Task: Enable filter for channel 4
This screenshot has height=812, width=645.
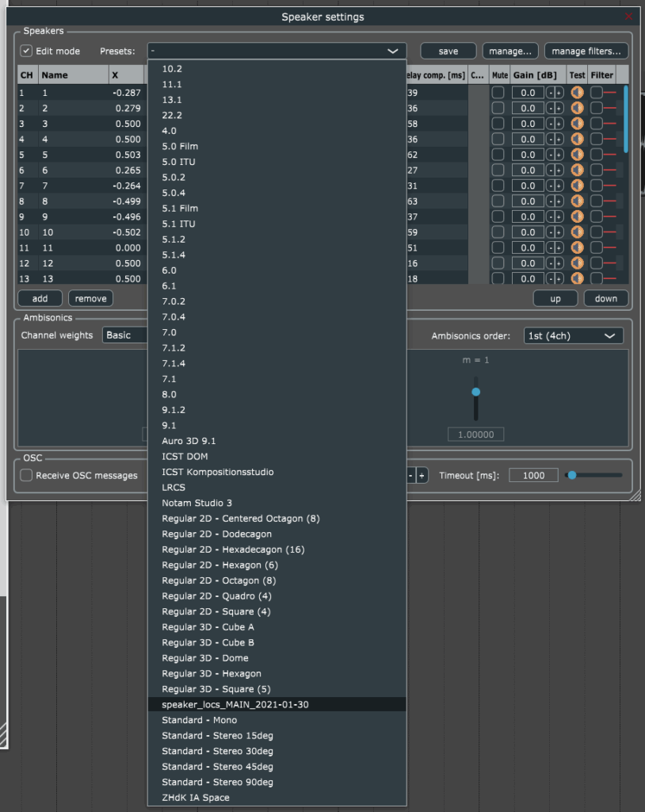Action: click(597, 140)
